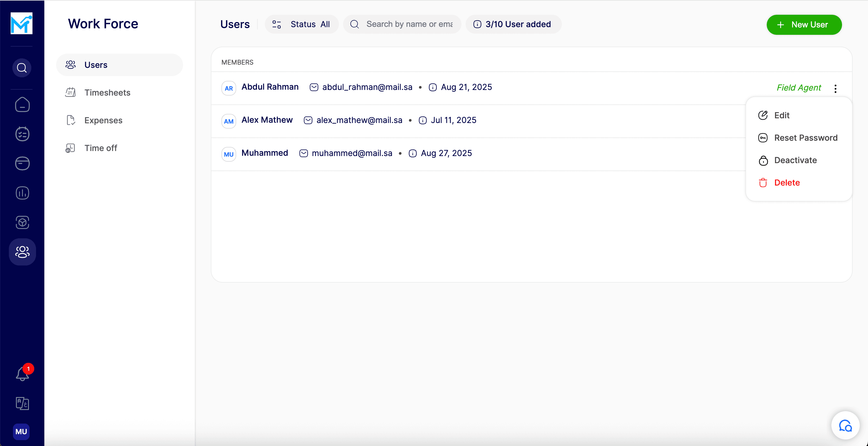Click the mail icon beside abdul_rahman@mail.sa
Screen dimensions: 868x446
pyautogui.click(x=314, y=87)
